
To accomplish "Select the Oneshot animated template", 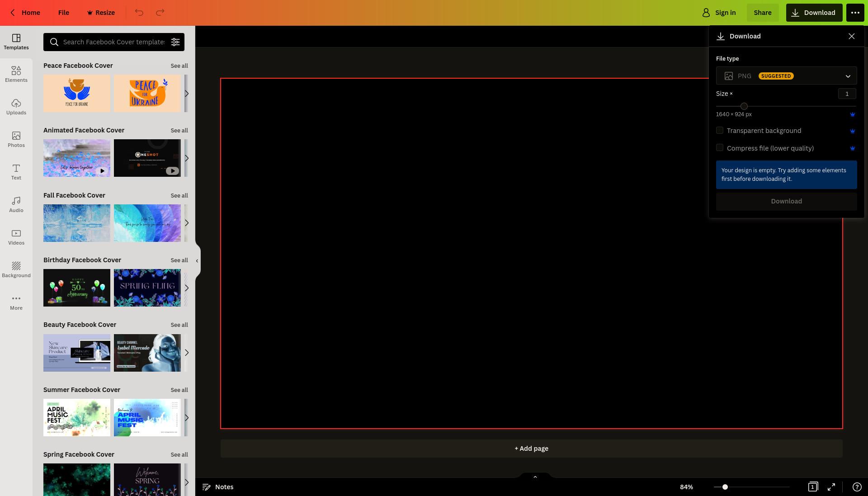I will pos(147,158).
